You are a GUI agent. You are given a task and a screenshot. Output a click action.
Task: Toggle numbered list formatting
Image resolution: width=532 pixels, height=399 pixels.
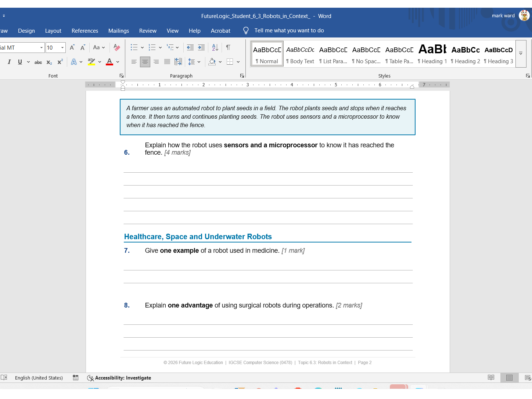tap(152, 47)
